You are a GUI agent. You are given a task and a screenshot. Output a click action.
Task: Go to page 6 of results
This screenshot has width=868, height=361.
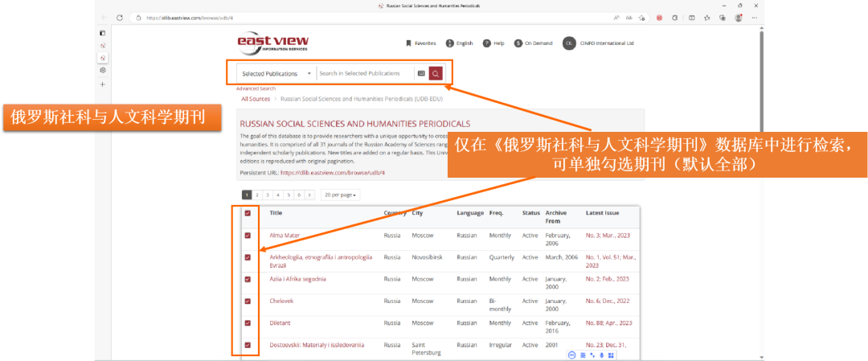(x=299, y=195)
